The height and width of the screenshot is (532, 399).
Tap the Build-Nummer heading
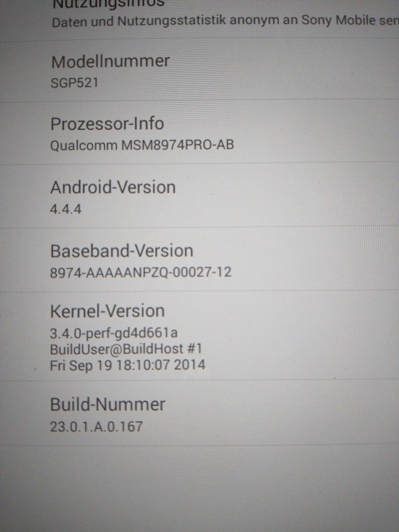(x=108, y=404)
